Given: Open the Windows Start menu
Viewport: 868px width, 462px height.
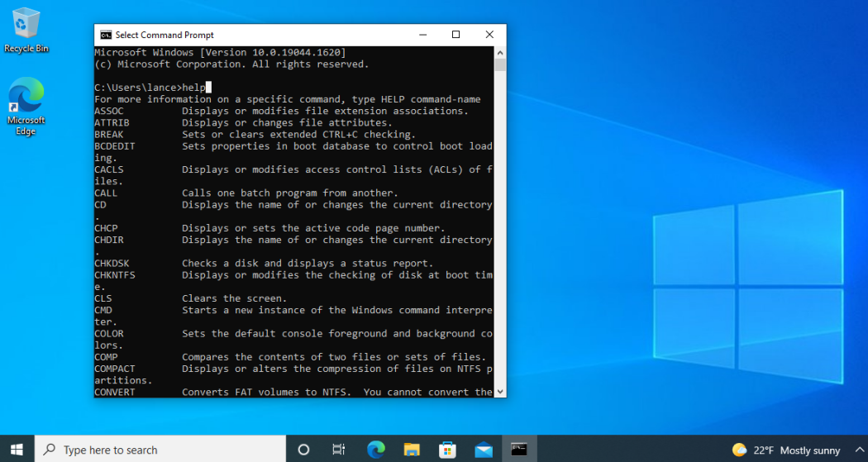Looking at the screenshot, I should coord(17,450).
